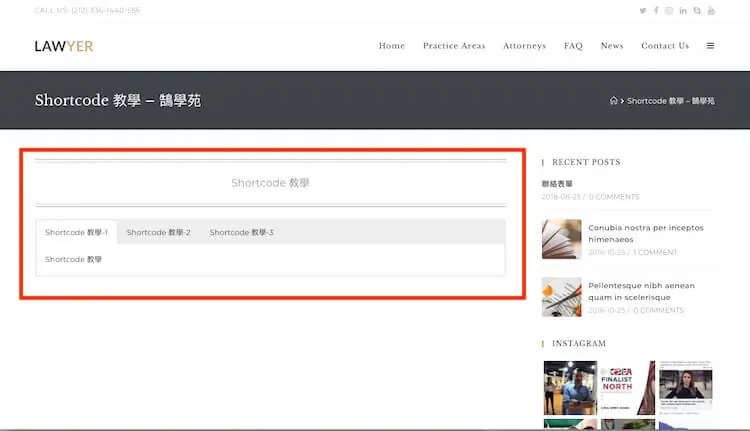Click the LAWYER site logo

[64, 46]
